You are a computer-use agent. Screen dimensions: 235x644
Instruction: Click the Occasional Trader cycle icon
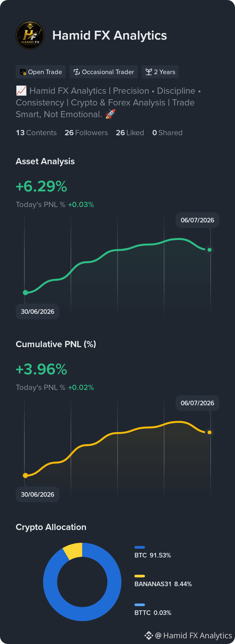point(77,72)
